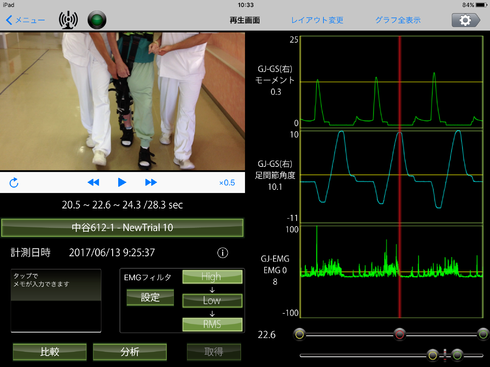Open settings gear button
The image size is (490, 367).
click(466, 20)
